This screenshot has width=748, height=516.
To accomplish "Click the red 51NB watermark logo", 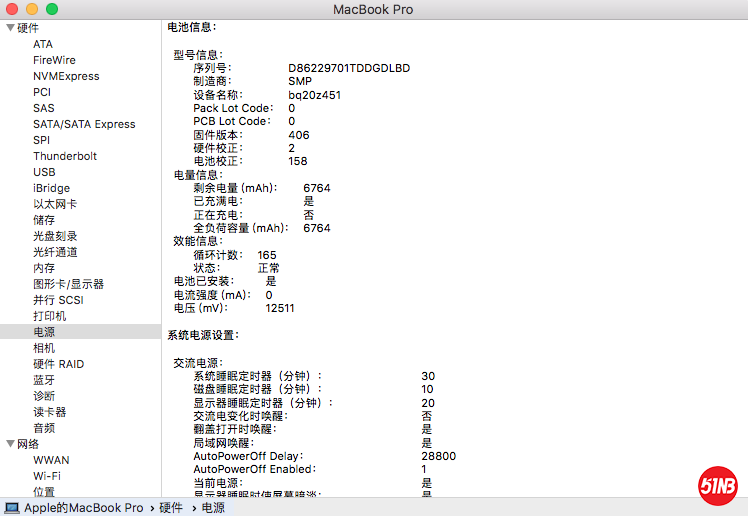I will point(717,486).
